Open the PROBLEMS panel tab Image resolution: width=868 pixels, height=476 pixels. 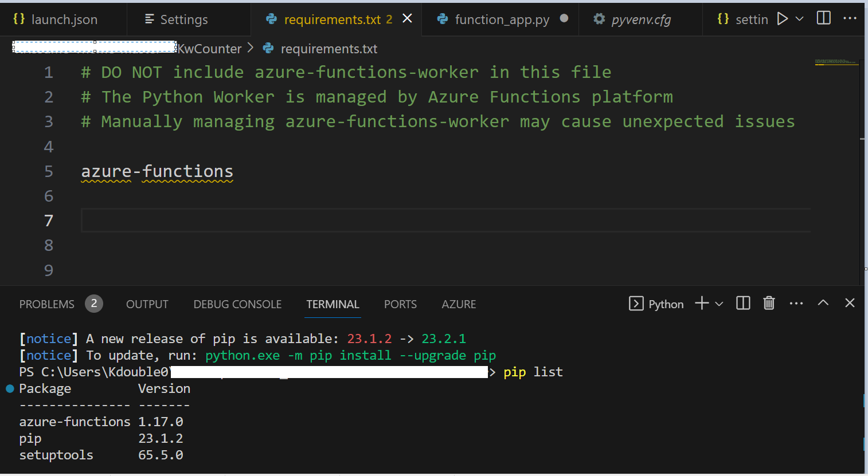47,304
